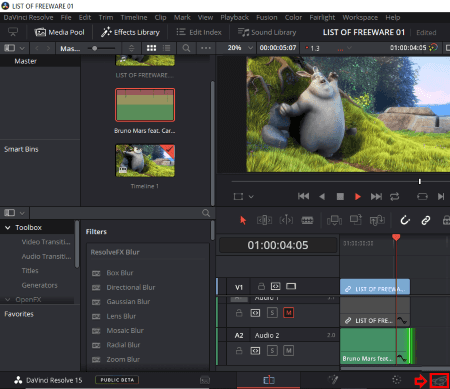Click the viewer scrubber bar handle
This screenshot has width=450, height=389.
420,181
